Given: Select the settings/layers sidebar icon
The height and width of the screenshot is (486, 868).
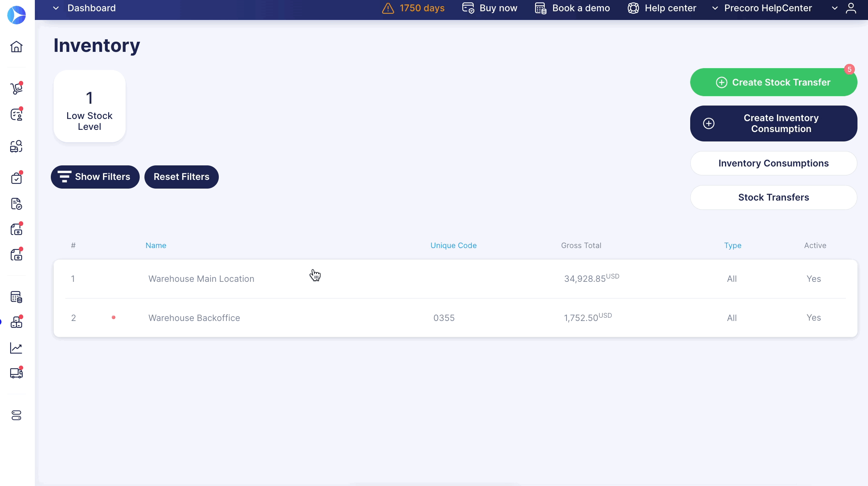Looking at the screenshot, I should click(16, 416).
